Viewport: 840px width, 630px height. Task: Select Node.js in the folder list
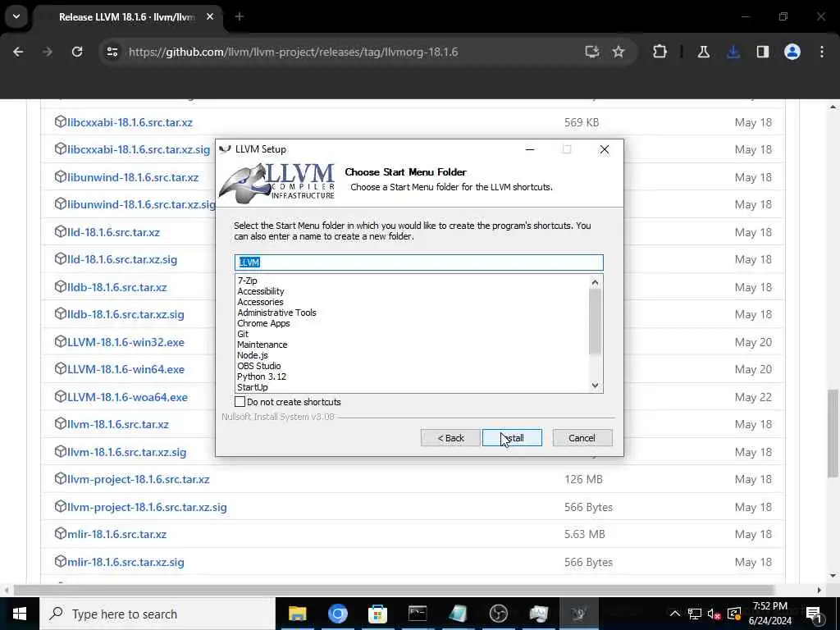coord(253,355)
